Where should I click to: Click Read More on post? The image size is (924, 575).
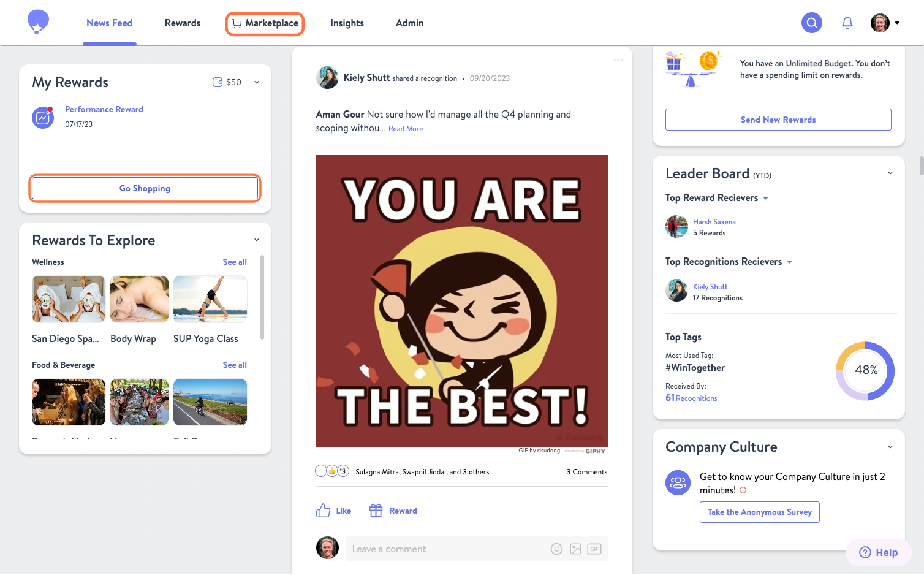406,129
